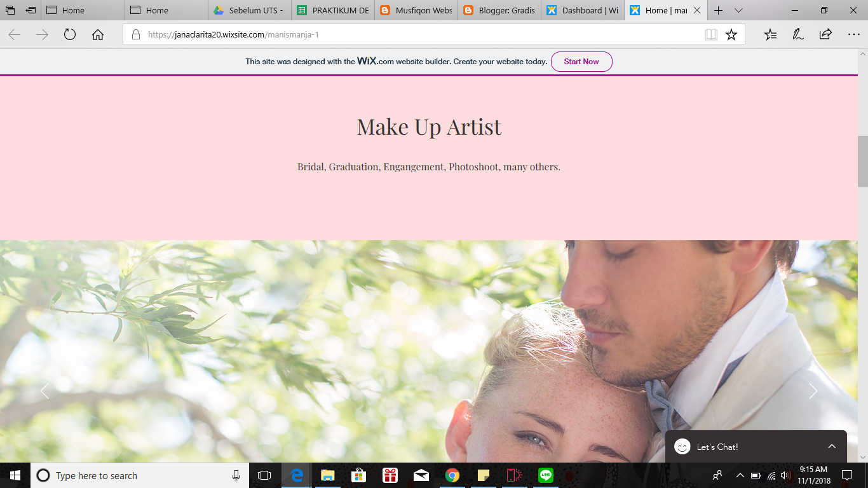The image size is (868, 488).
Task: Click the People icon in system tray
Action: (717, 475)
